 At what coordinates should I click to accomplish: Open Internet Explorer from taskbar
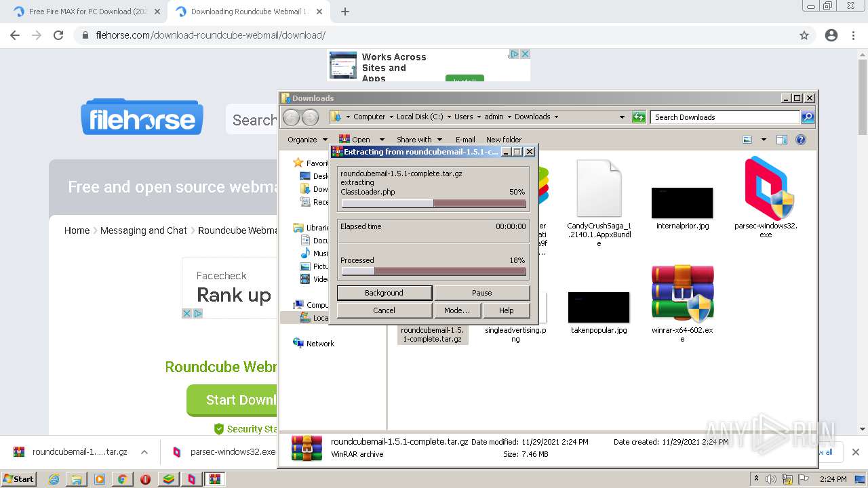(x=54, y=479)
